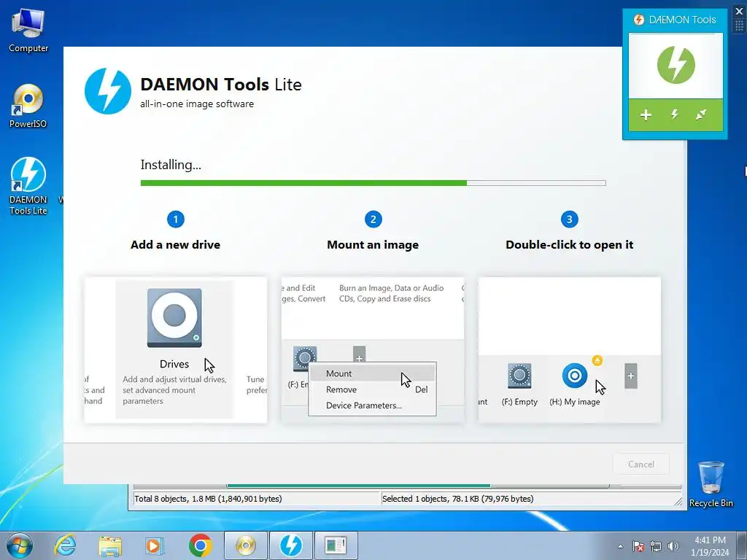This screenshot has width=747, height=560.
Task: Select Mount in the context menu illustration
Action: pos(338,373)
